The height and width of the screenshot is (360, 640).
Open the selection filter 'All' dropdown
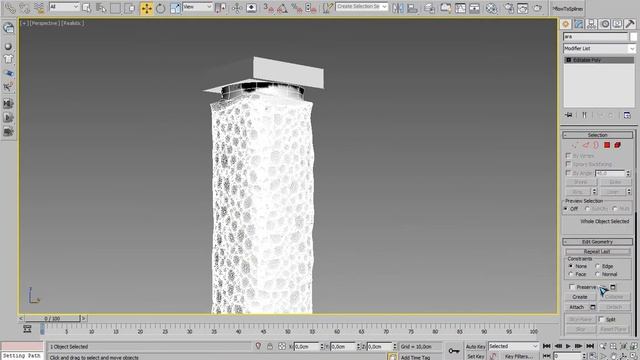(64, 7)
